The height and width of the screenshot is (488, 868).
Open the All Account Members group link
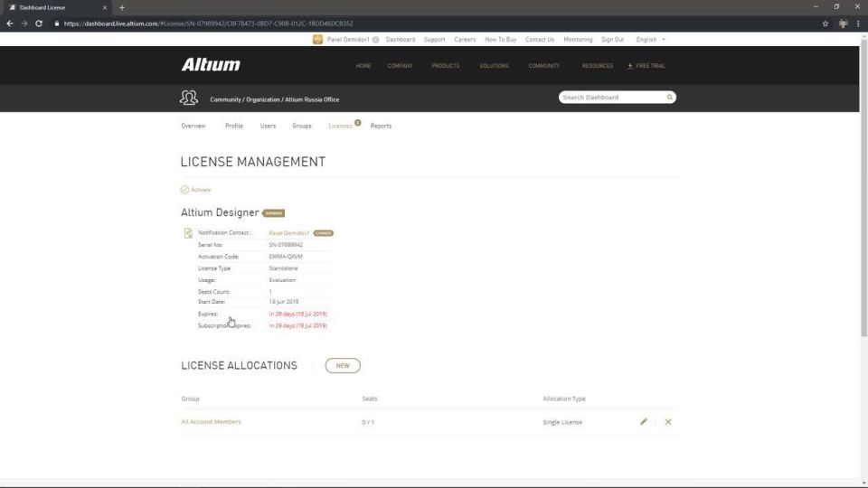point(211,422)
